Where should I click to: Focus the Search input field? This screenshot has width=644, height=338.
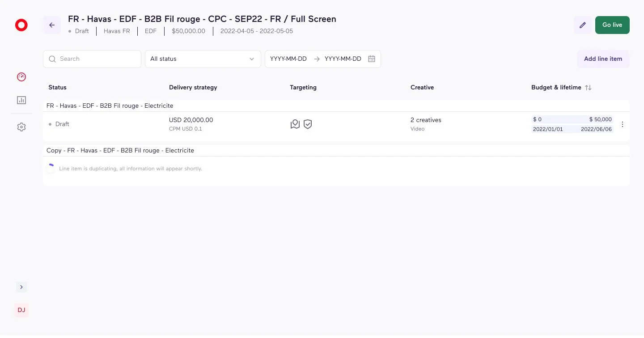tap(92, 59)
